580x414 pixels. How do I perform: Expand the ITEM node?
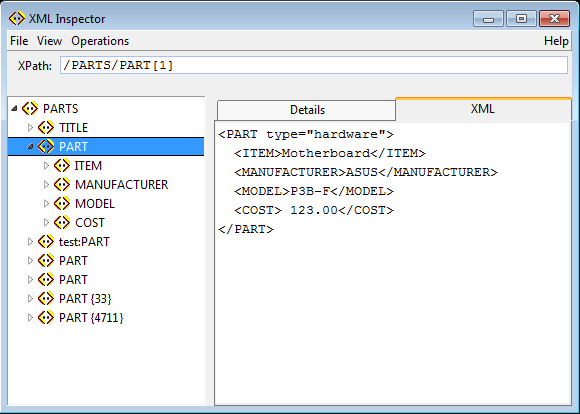point(46,165)
